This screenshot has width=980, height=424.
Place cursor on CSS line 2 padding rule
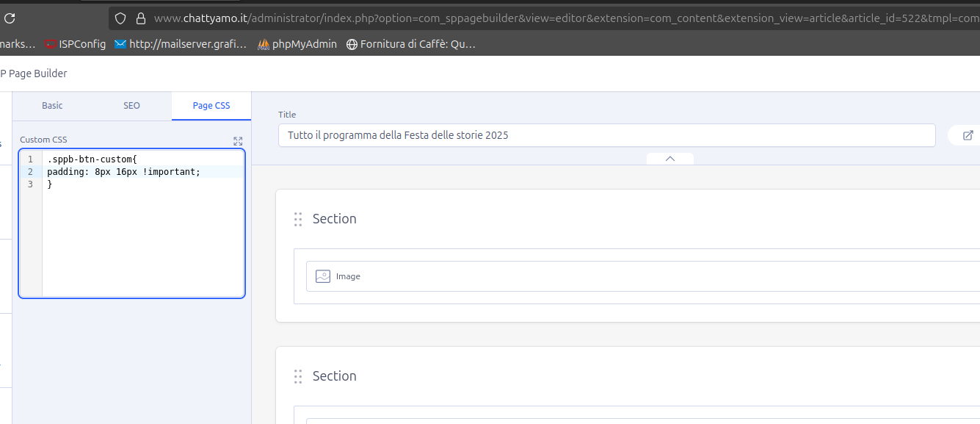(x=123, y=172)
